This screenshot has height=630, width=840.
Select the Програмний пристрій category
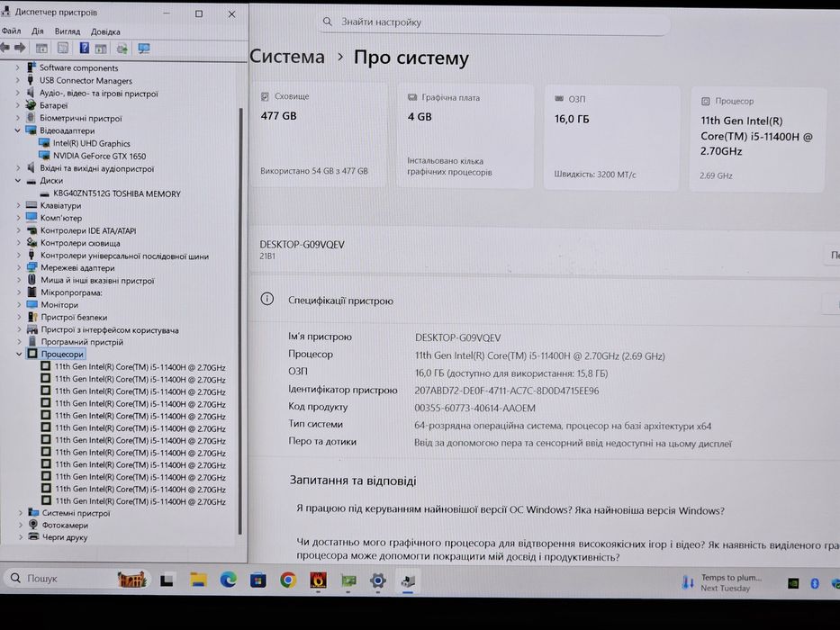tap(82, 341)
